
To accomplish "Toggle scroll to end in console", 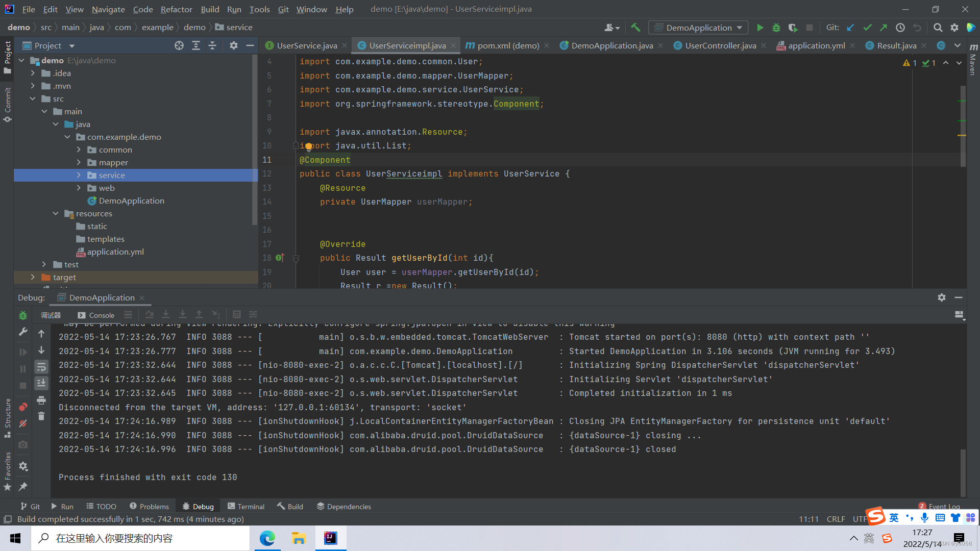I will [41, 383].
